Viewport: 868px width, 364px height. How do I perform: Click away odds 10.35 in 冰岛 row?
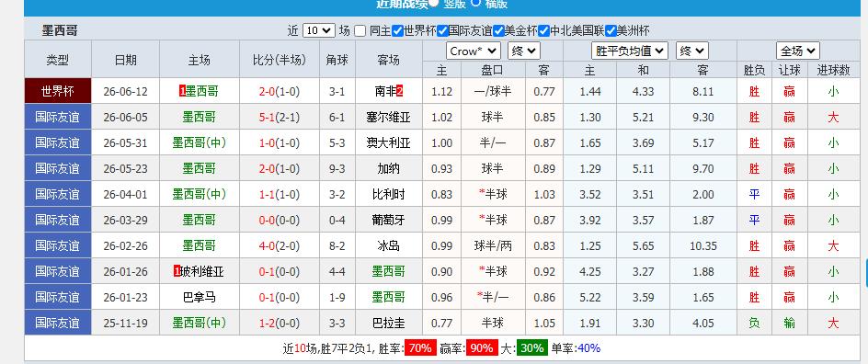click(x=703, y=245)
